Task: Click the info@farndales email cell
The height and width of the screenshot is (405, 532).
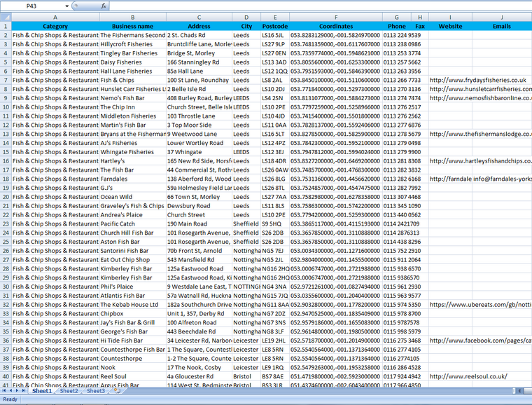Action: click(502, 179)
